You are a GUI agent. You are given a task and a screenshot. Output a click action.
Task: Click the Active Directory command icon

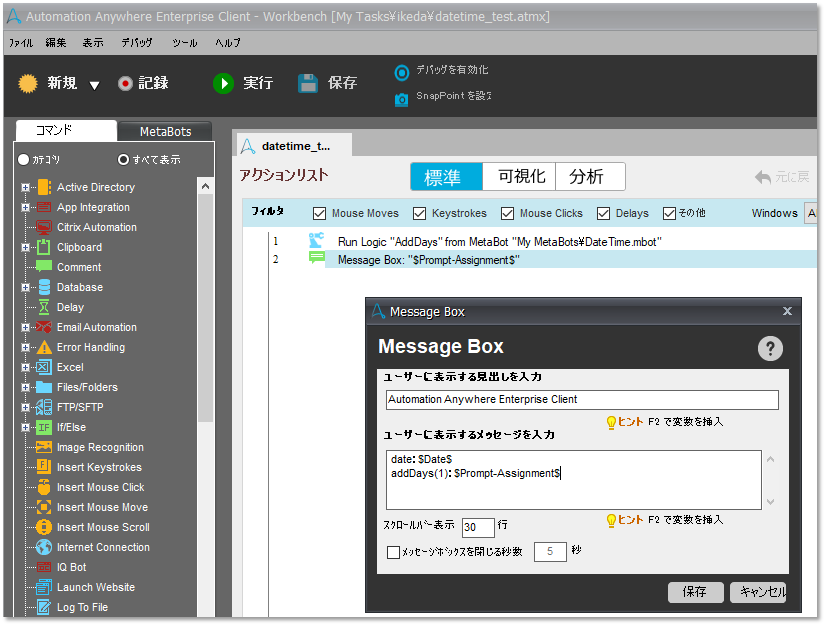pos(44,187)
